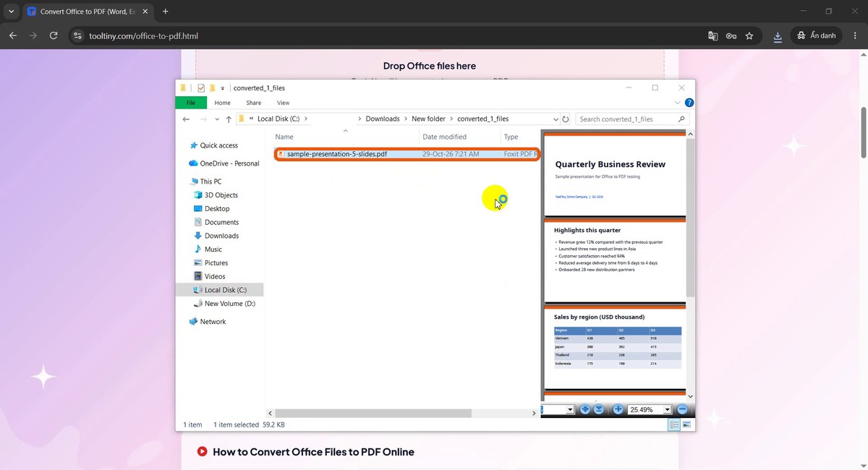
Task: Click the Explorer back arrow
Action: tap(187, 119)
